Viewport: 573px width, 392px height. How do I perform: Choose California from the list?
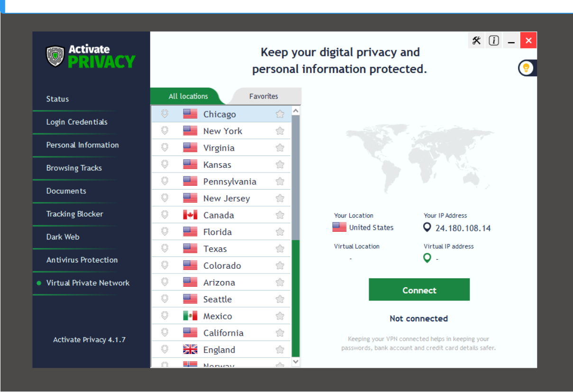click(221, 333)
